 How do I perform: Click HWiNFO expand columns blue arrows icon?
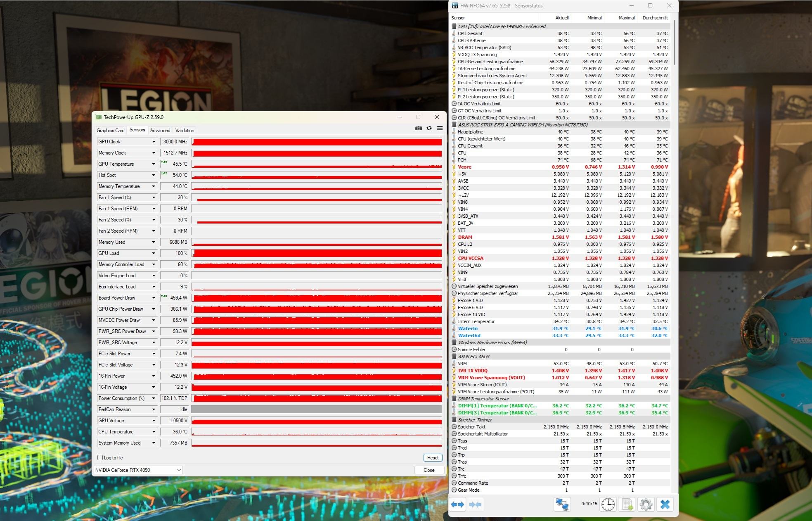[x=457, y=504]
